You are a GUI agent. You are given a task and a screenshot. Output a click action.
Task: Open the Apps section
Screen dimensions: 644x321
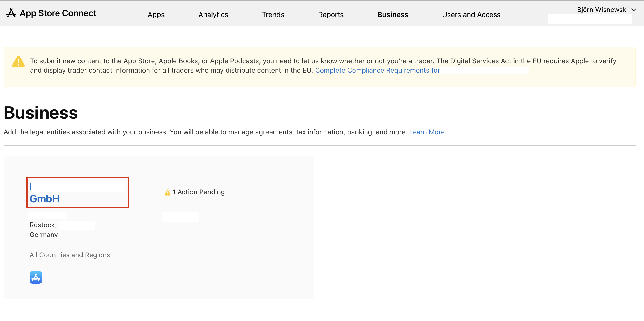click(156, 15)
